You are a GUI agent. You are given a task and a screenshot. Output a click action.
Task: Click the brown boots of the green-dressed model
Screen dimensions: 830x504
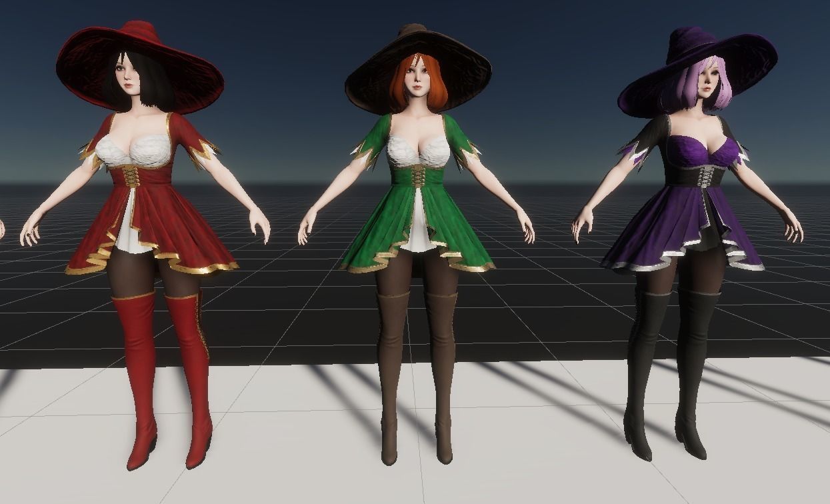(417, 377)
